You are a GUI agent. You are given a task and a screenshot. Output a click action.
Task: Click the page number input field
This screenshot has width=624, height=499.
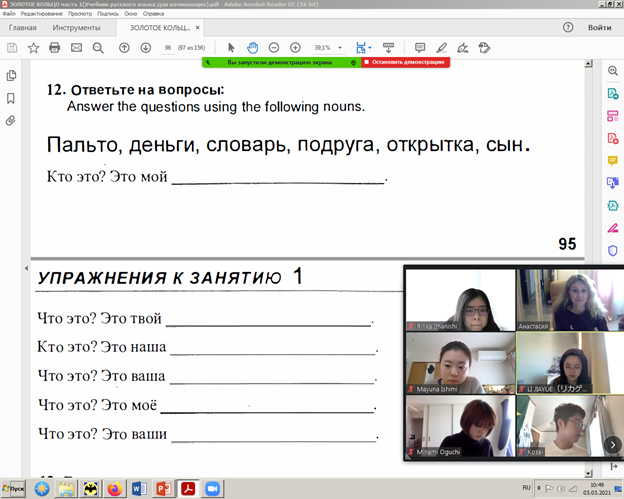[167, 47]
